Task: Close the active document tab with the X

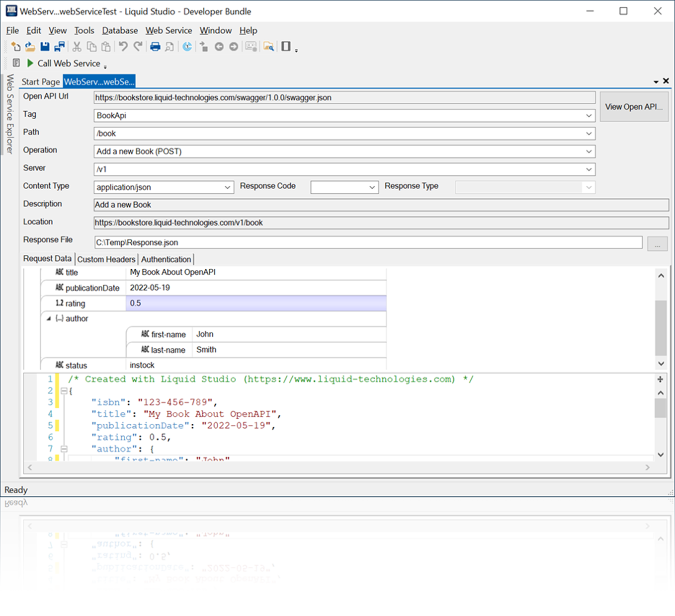Action: tap(666, 81)
